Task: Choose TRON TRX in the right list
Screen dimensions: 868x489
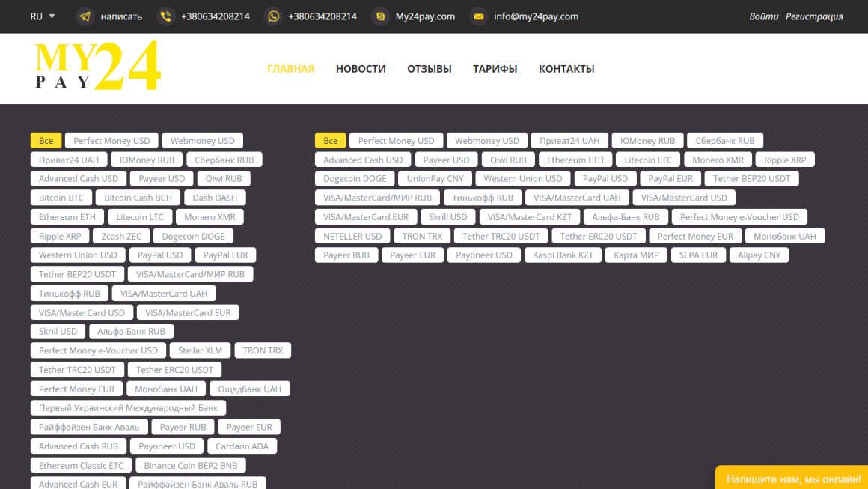Action: tap(422, 236)
